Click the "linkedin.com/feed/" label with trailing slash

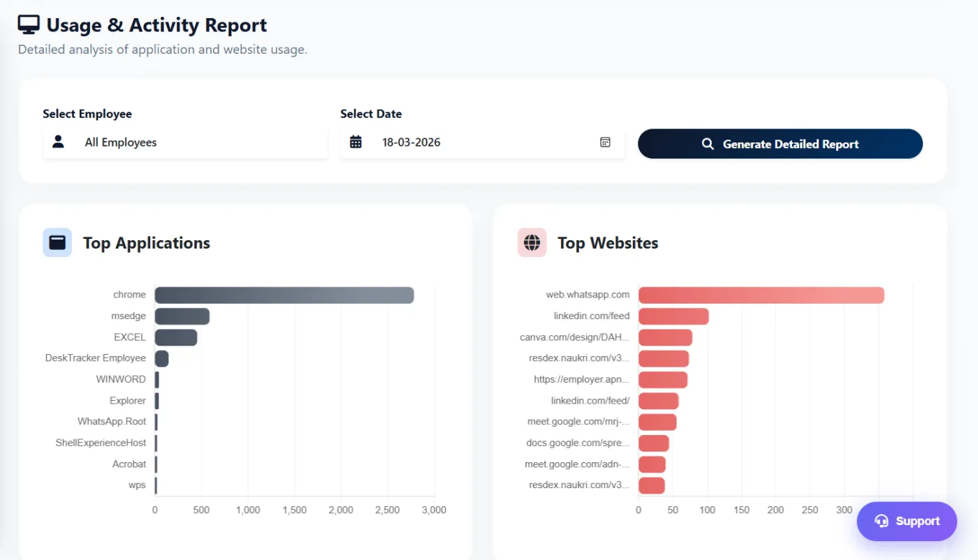pyautogui.click(x=590, y=401)
